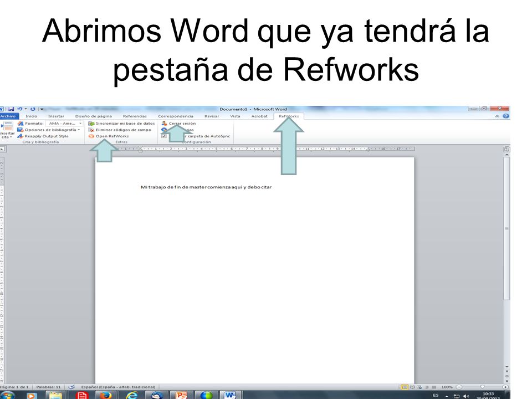Screen dimensions: 532x399
Task: Click the zoom slider handle
Action: point(482,387)
